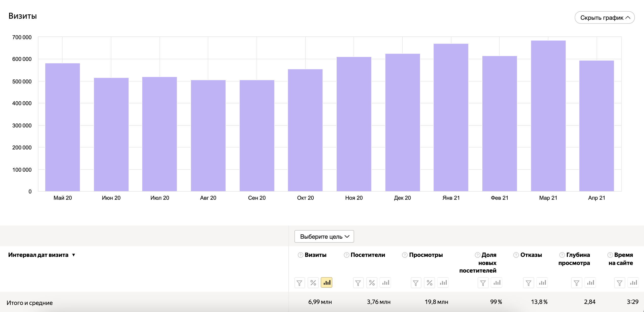The height and width of the screenshot is (312, 644).
Task: Filter by Глубина просмотра
Action: (x=576, y=283)
